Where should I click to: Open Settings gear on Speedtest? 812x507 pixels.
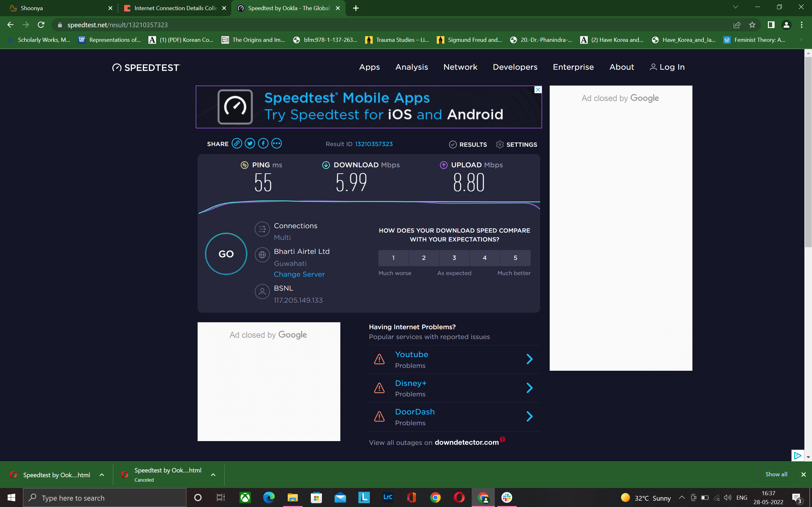click(516, 144)
